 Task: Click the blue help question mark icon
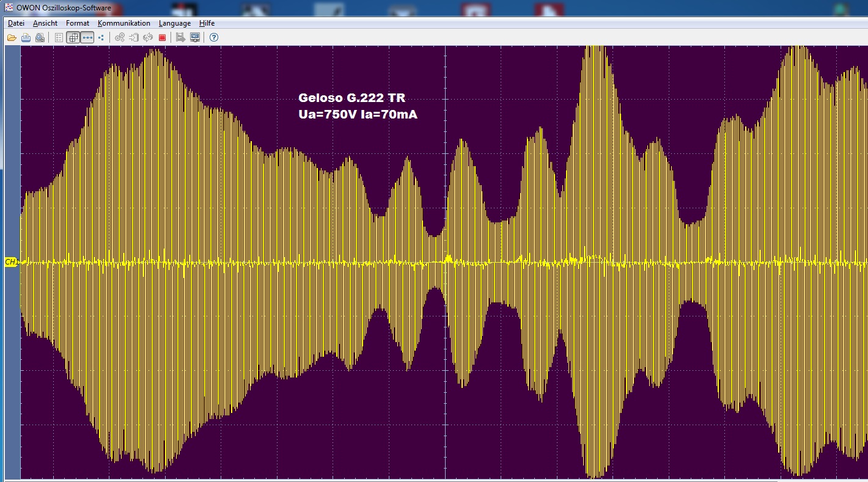point(214,38)
